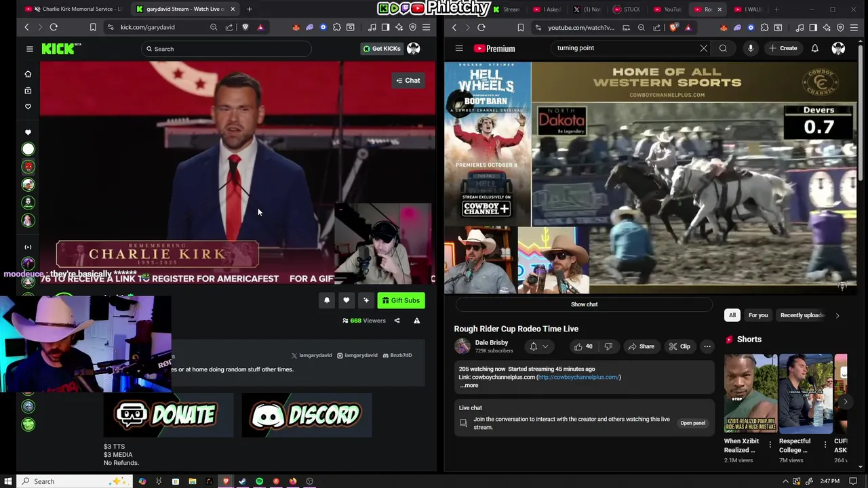This screenshot has height=488, width=868.
Task: Open options for the Respectful College short
Action: click(x=825, y=445)
